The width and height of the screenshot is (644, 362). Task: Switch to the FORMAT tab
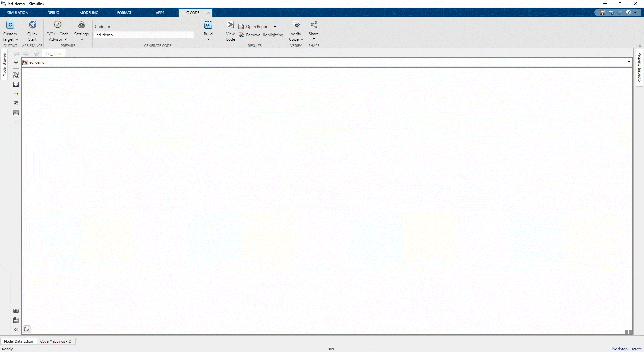[124, 13]
